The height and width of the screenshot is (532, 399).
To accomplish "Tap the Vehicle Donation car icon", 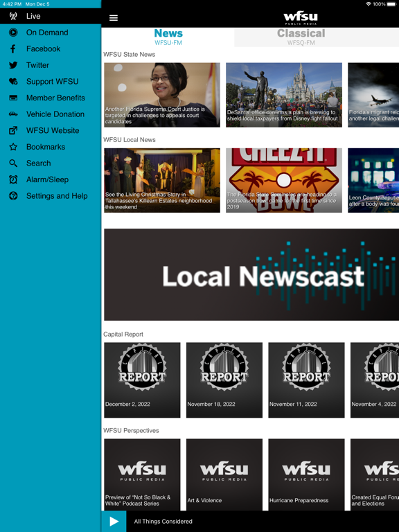I will click(x=13, y=114).
